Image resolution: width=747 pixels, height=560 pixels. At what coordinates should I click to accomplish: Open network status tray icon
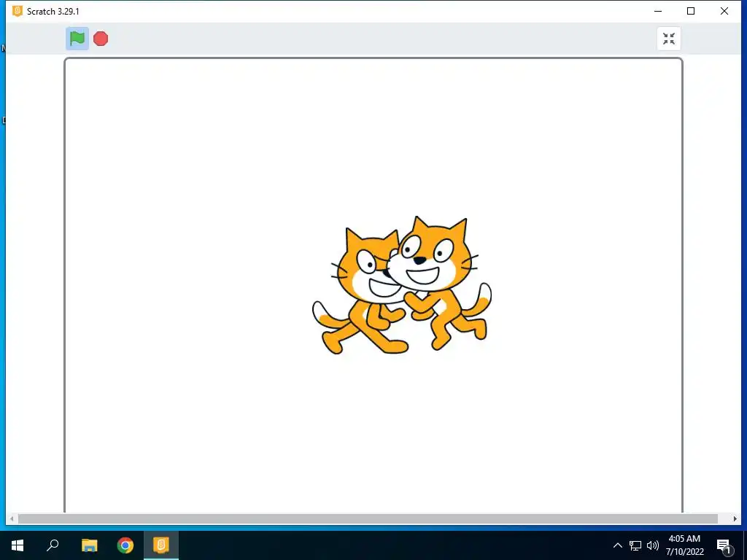tap(635, 545)
